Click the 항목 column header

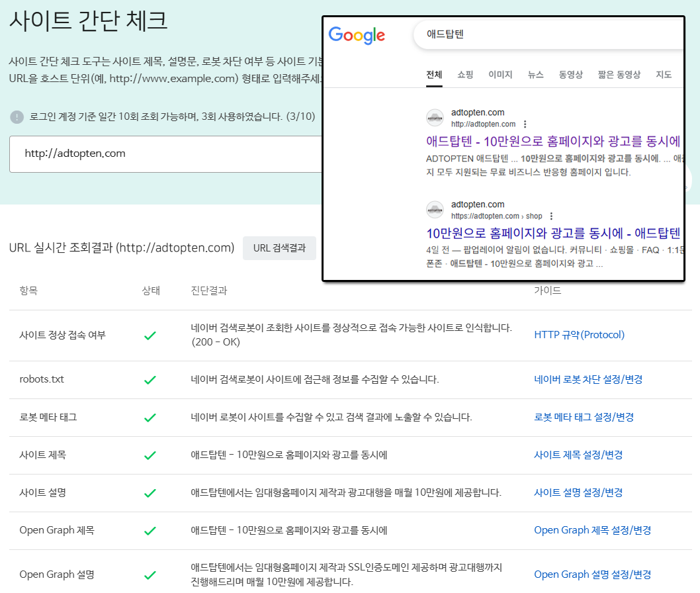pos(28,291)
